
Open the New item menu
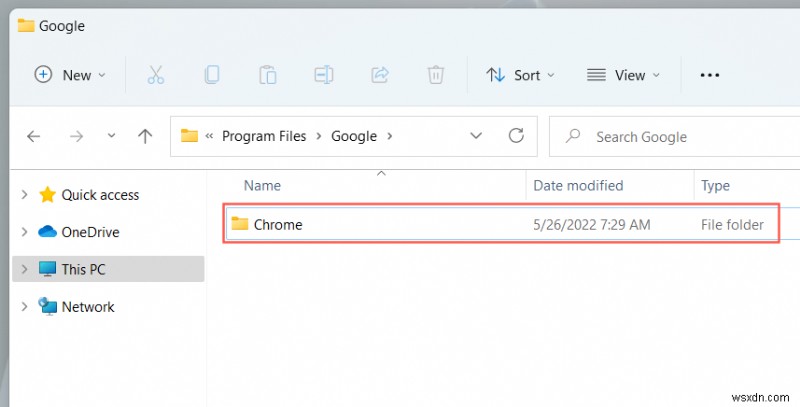point(70,75)
